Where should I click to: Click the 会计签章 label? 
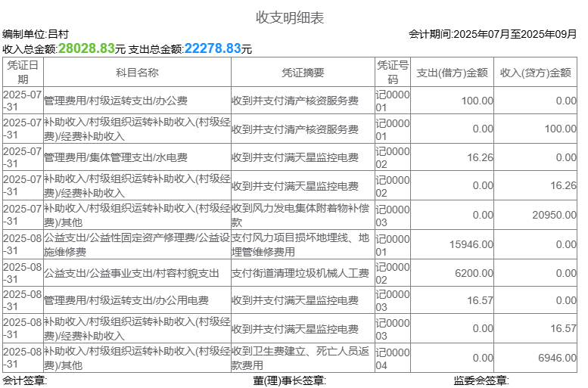(x=25, y=381)
